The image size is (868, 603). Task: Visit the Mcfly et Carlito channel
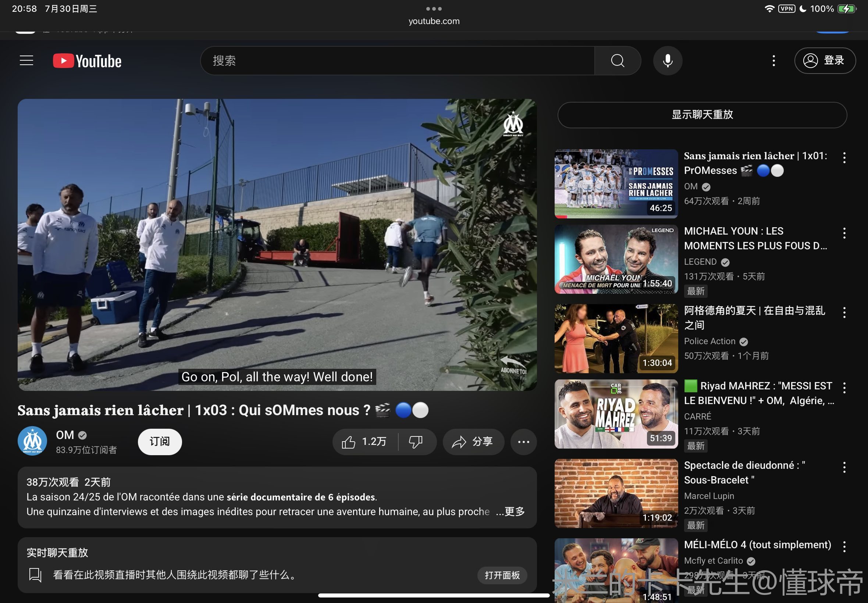714,561
